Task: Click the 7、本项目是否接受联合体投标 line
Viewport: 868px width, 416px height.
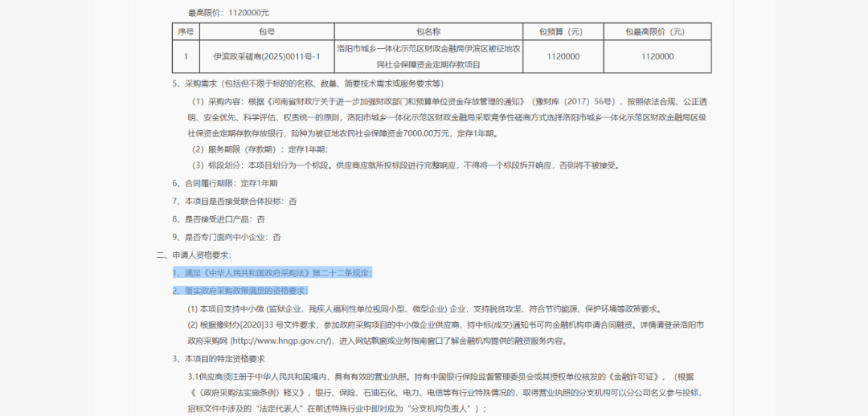Action: [235, 201]
